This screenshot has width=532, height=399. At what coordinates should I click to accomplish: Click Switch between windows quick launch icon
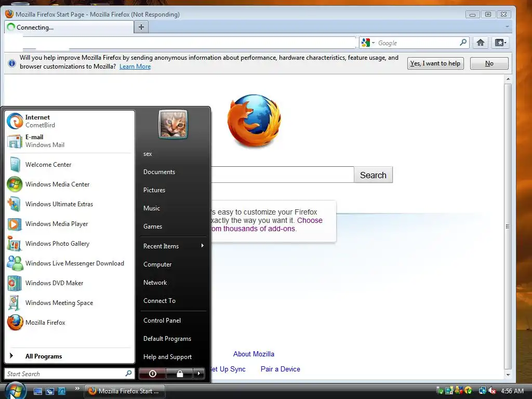click(50, 391)
